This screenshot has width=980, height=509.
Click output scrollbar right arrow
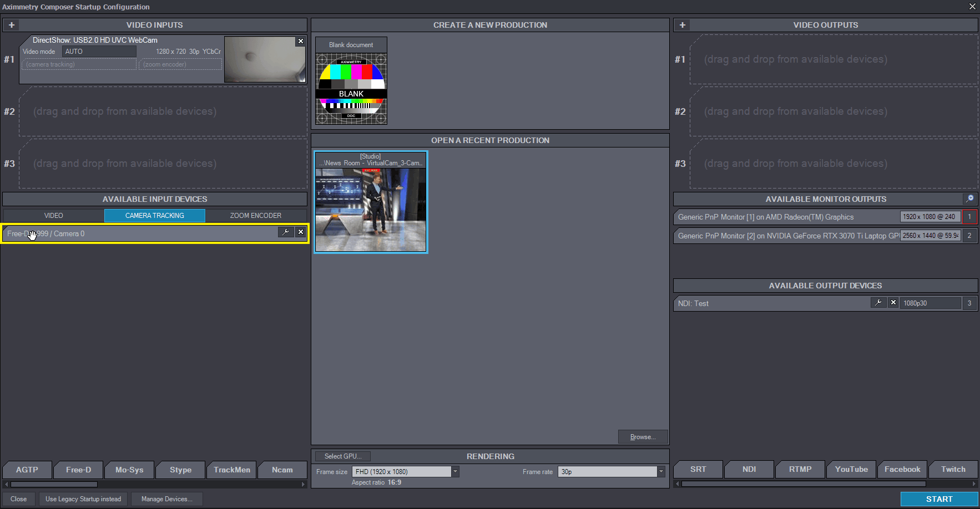(974, 484)
